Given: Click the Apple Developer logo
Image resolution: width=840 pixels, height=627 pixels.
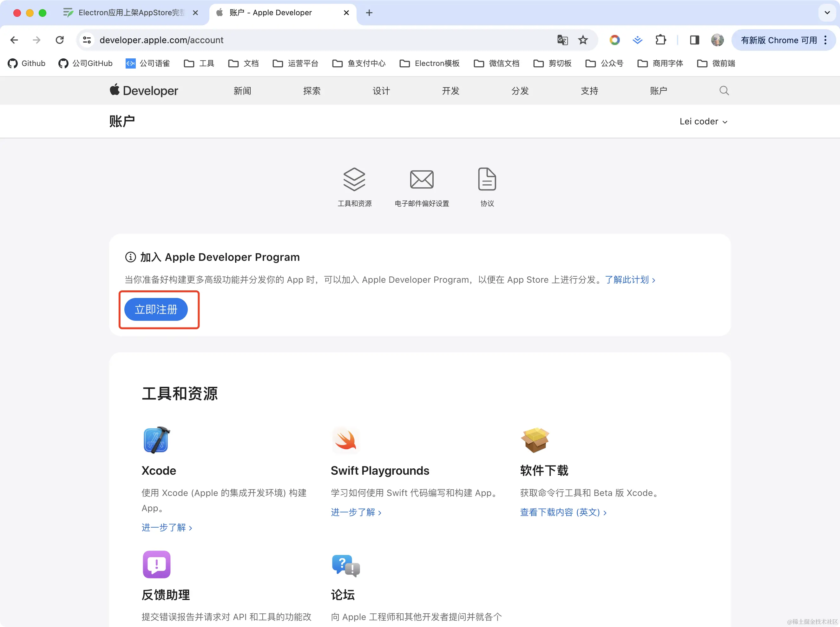Looking at the screenshot, I should 144,90.
